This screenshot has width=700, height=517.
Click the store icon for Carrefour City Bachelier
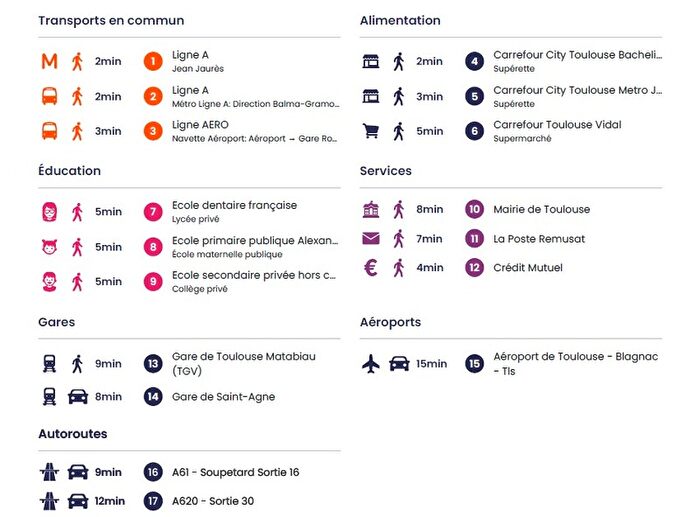[x=371, y=62]
